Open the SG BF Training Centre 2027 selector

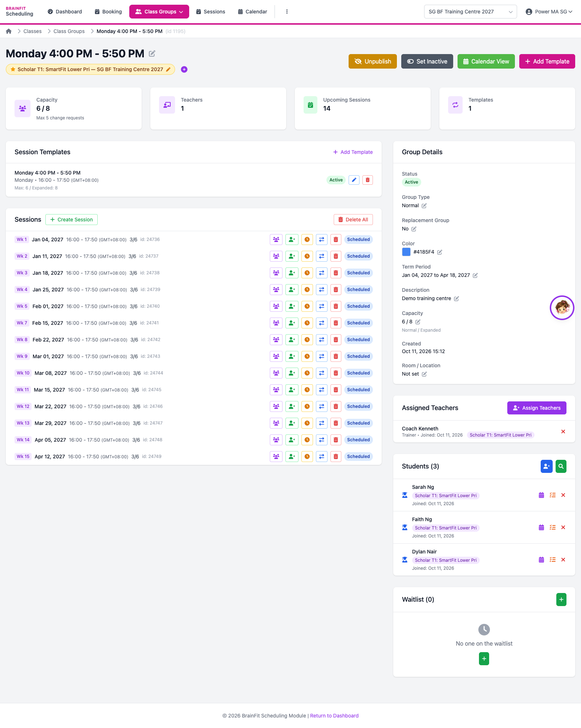[470, 12]
